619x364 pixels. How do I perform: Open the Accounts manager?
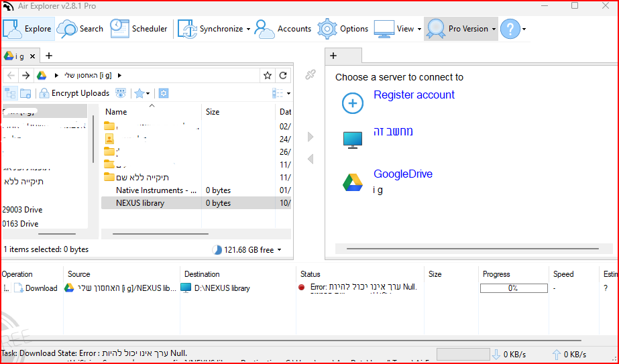pyautogui.click(x=283, y=29)
